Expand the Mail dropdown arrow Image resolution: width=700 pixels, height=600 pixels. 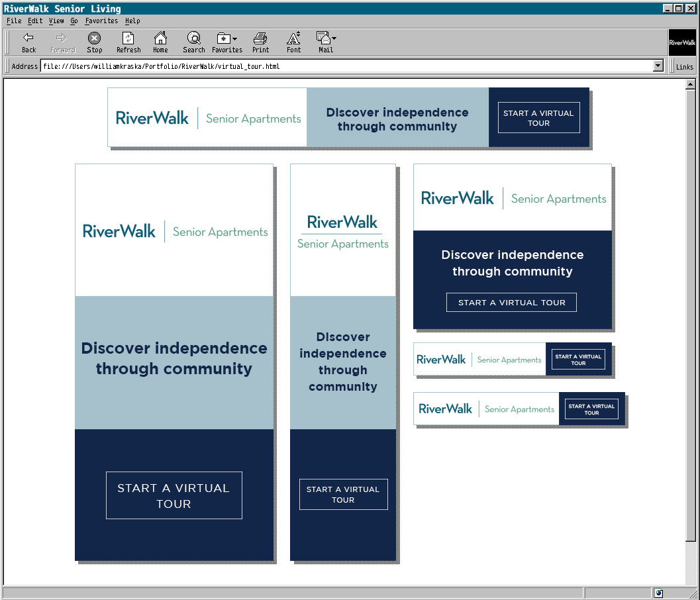point(334,38)
